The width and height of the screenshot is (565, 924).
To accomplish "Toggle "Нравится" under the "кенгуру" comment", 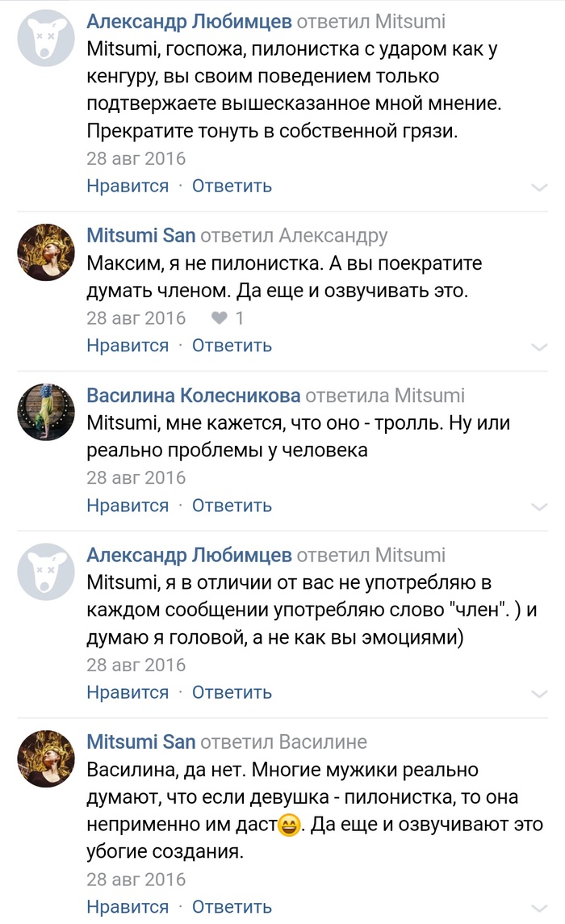I will 128,186.
